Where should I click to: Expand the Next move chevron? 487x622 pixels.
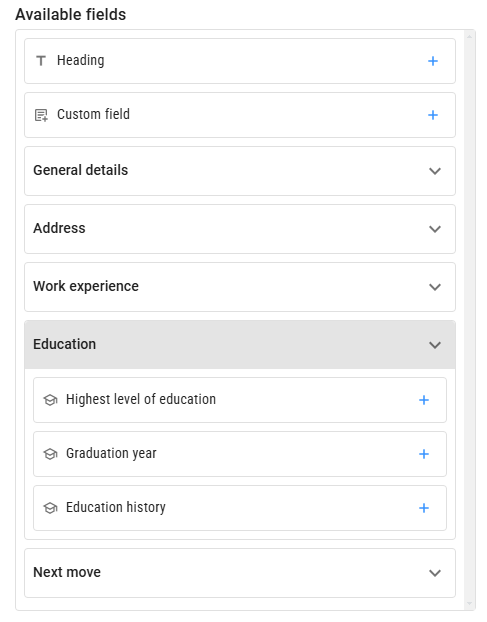click(435, 573)
